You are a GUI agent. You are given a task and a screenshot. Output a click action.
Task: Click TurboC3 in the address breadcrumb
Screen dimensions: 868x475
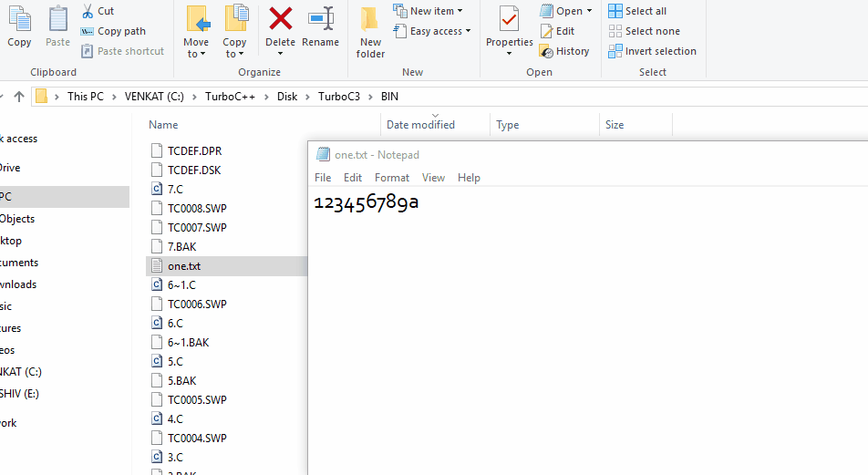coord(336,97)
